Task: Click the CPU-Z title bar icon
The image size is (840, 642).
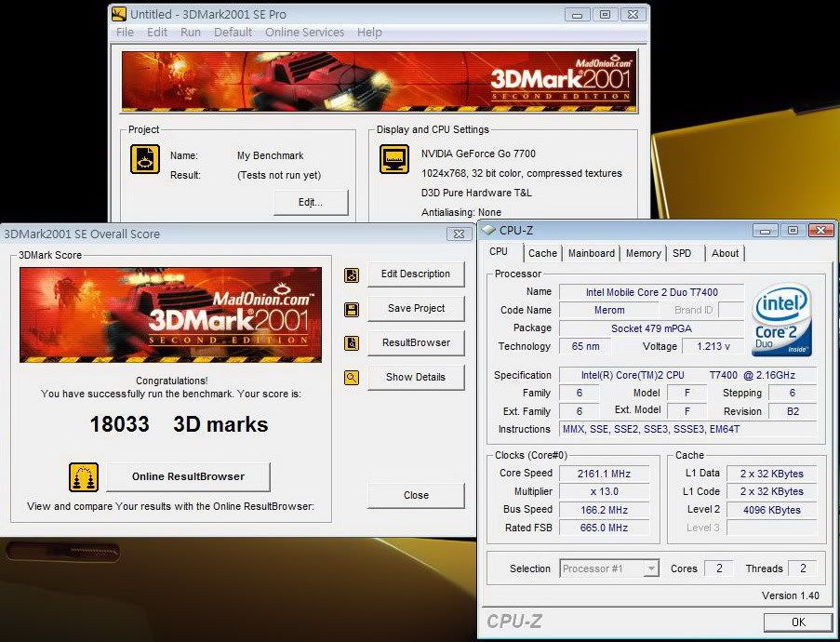Action: (488, 230)
